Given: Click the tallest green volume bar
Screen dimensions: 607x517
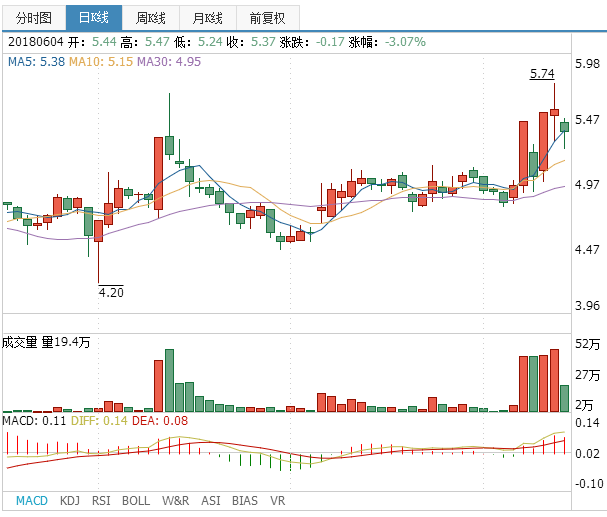Looking at the screenshot, I should click(x=169, y=380).
